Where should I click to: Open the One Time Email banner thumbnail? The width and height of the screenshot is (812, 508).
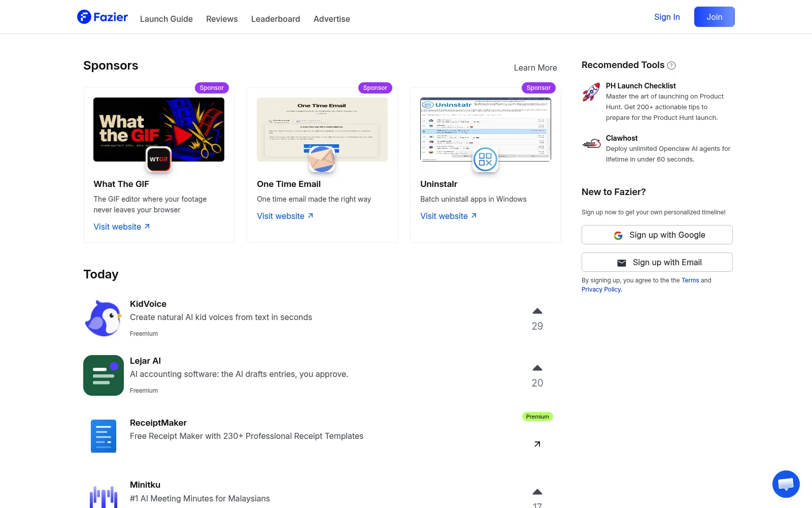[x=322, y=130]
